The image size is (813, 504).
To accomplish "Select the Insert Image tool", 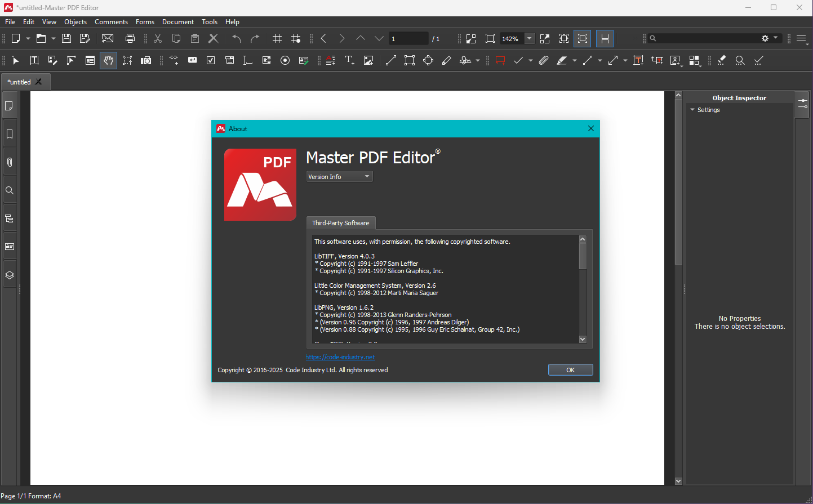I will (x=368, y=60).
